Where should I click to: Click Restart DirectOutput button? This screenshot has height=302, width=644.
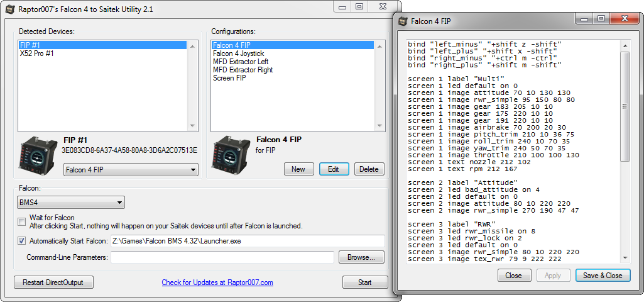(x=53, y=282)
